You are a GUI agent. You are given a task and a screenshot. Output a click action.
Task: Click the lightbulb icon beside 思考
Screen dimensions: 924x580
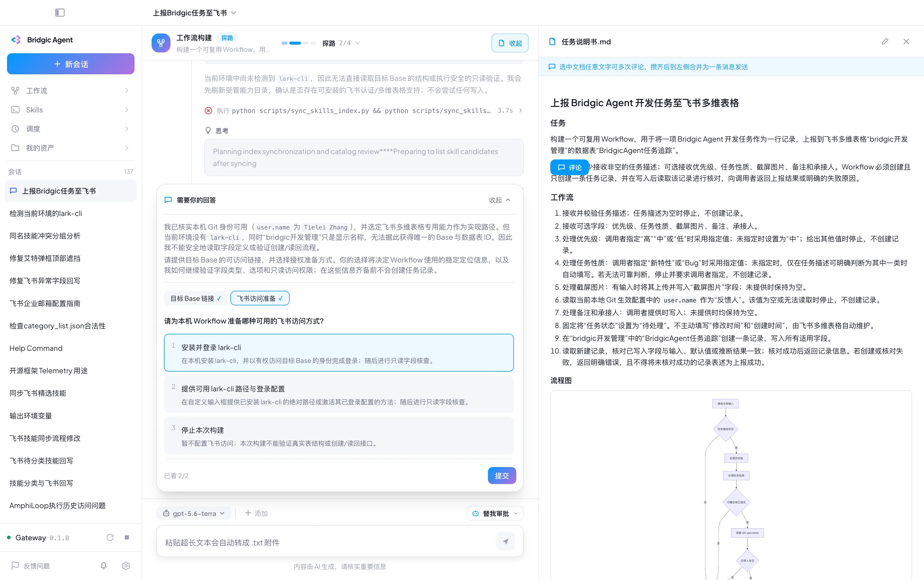(x=208, y=131)
